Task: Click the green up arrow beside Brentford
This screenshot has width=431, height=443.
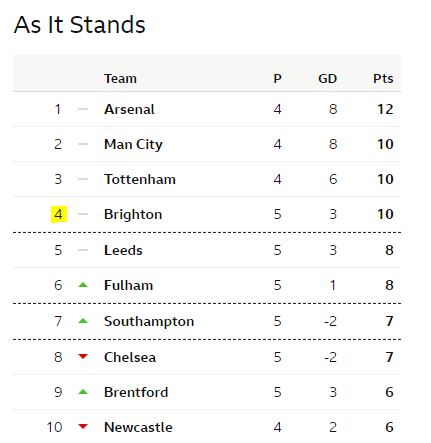Action: point(83,392)
